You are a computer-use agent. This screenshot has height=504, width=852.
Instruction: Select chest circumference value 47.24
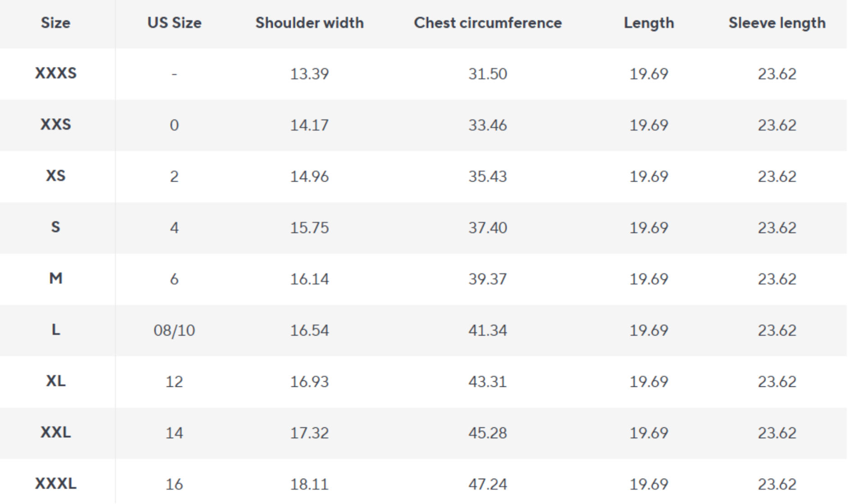tap(488, 484)
